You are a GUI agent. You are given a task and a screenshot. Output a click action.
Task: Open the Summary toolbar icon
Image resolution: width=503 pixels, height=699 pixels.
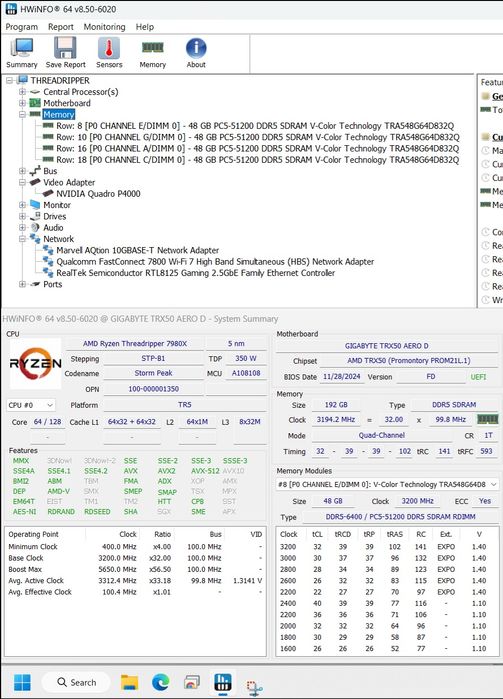[21, 53]
